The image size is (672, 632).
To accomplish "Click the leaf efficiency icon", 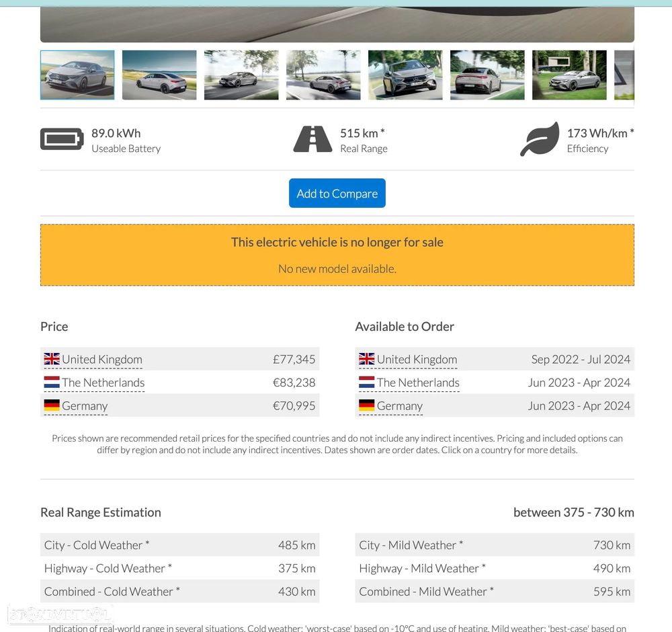I will (540, 139).
